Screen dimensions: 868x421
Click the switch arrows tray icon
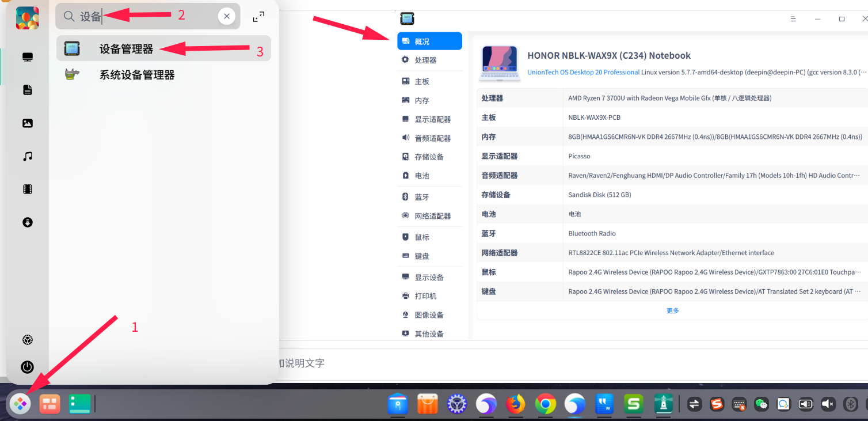pyautogui.click(x=694, y=404)
